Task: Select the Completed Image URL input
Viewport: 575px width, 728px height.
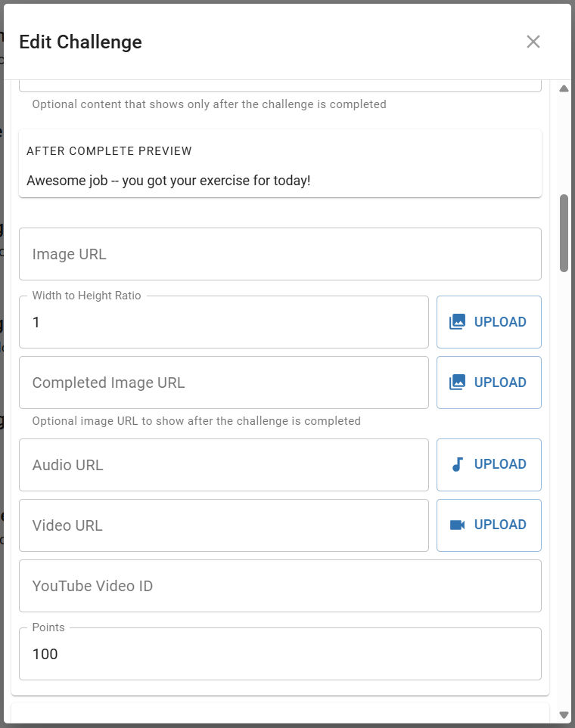Action: click(x=224, y=383)
